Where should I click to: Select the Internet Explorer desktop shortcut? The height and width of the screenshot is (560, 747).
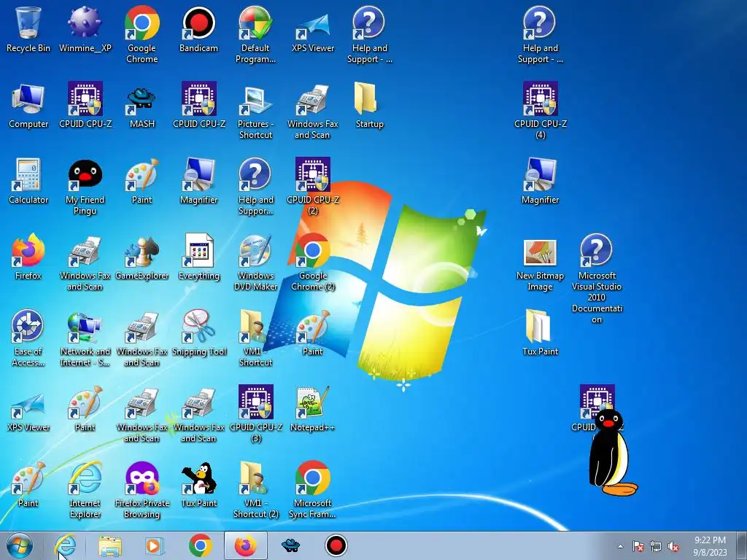click(x=85, y=489)
